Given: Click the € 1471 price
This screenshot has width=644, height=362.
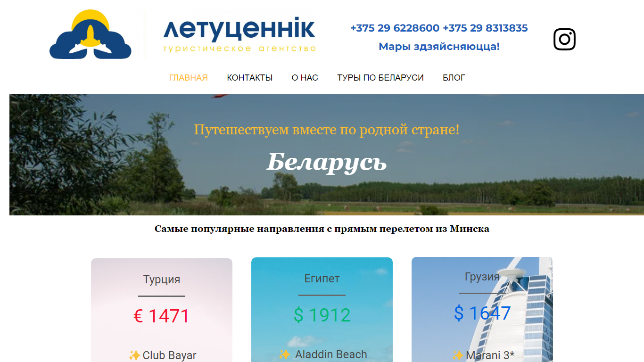Looking at the screenshot, I should click(162, 316).
